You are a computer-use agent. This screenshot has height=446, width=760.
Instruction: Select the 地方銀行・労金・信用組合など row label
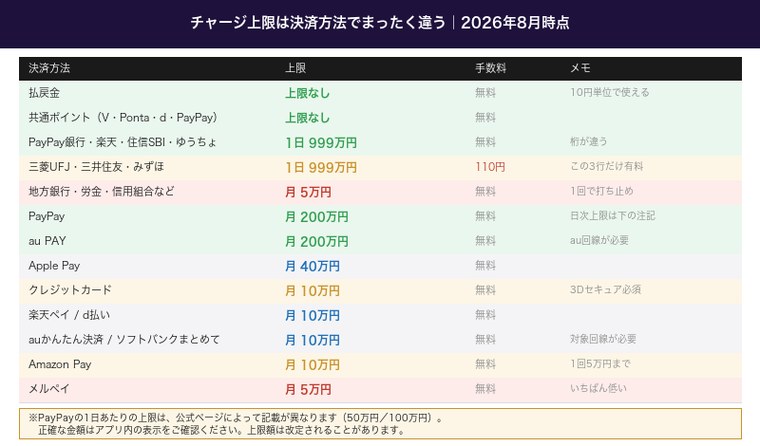(x=101, y=191)
